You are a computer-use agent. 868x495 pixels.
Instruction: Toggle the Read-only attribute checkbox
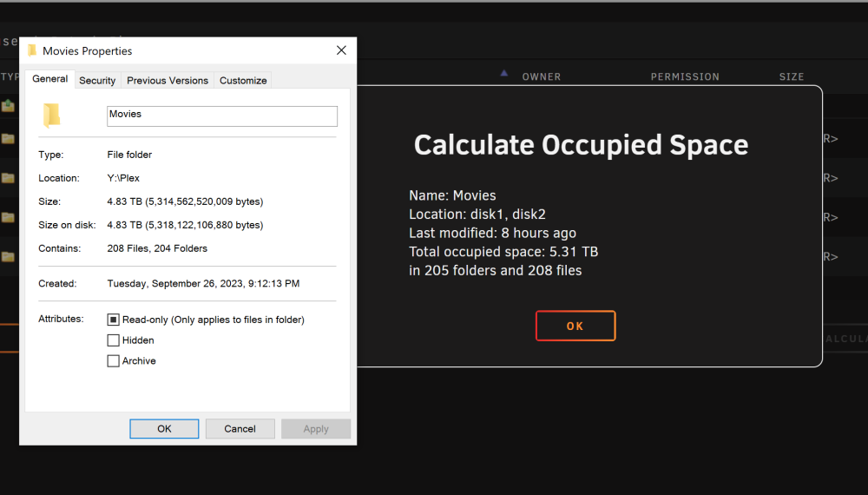(x=113, y=320)
